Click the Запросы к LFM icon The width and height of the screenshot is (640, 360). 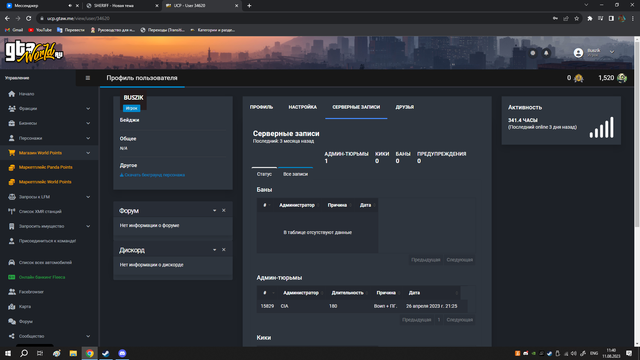click(x=11, y=197)
